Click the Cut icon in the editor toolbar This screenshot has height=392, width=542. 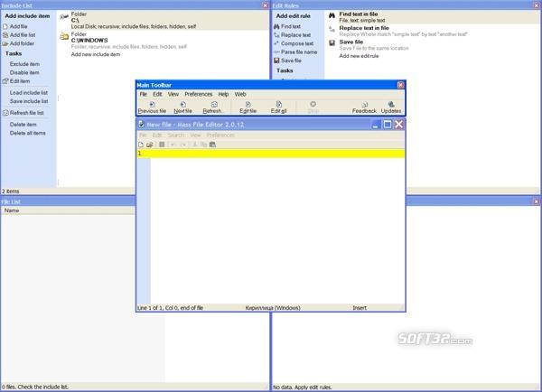click(195, 145)
